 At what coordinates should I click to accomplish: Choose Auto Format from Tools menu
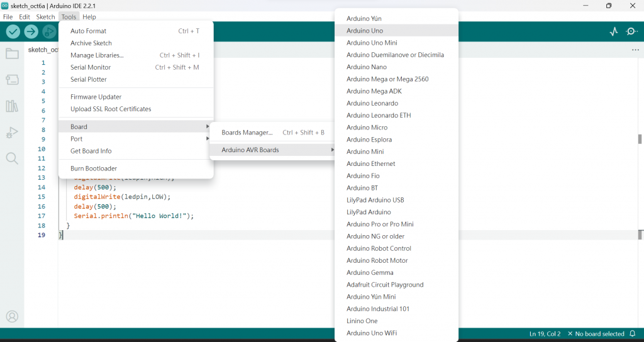coord(136,31)
